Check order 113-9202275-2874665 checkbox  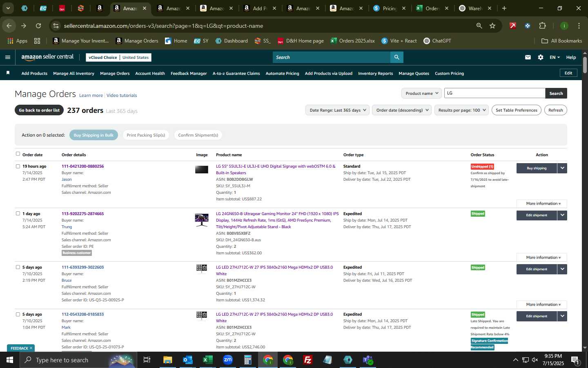point(18,213)
